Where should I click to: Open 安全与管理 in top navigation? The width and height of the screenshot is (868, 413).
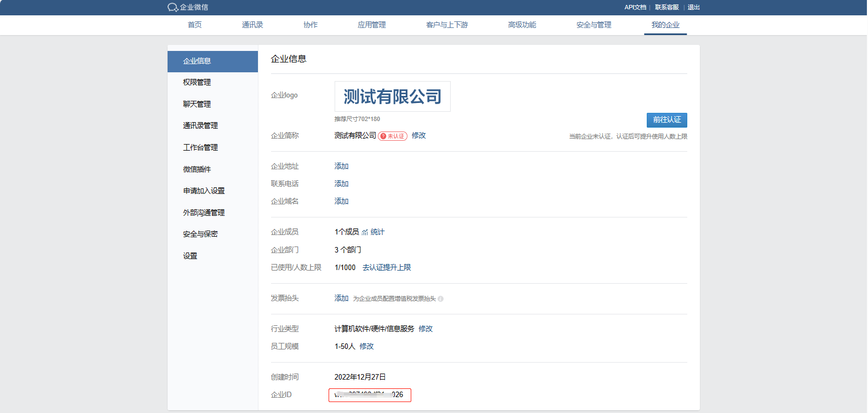click(x=594, y=25)
